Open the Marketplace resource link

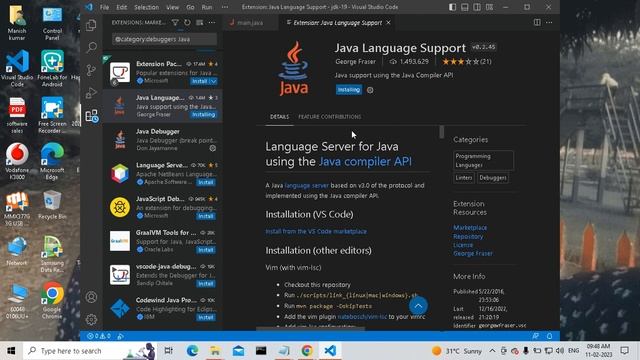click(470, 227)
